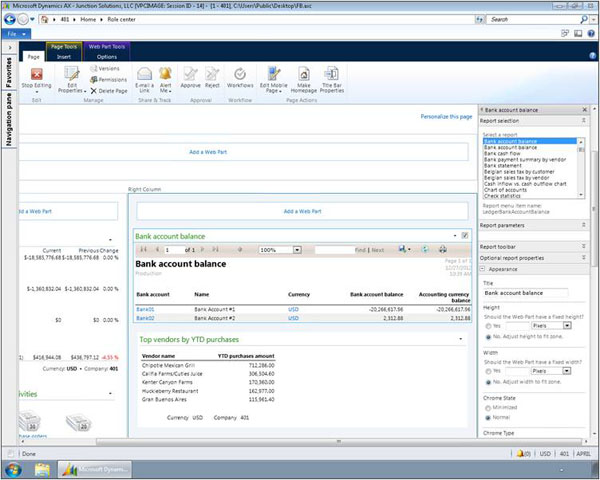The width and height of the screenshot is (600, 480).
Task: Switch to the Options ribbon tab
Action: click(x=107, y=57)
